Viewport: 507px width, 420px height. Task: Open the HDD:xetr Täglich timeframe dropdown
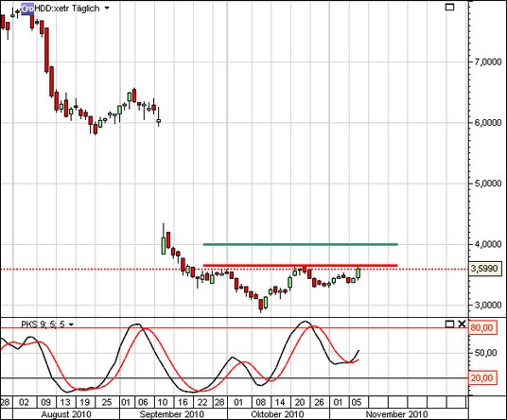tap(107, 9)
